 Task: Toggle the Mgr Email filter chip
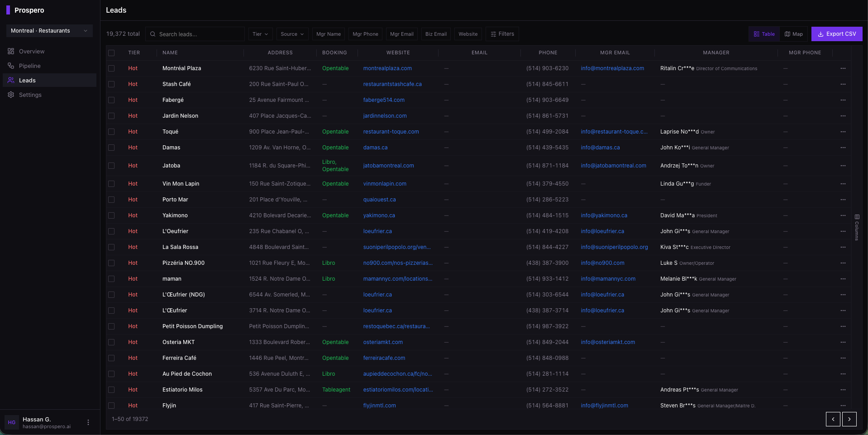[402, 34]
